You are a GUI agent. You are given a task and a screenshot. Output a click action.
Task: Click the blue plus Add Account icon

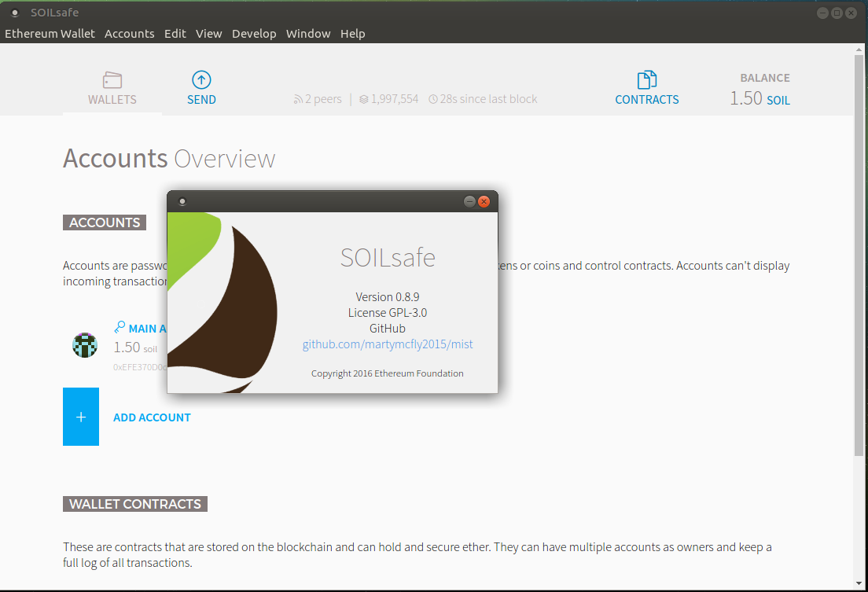coord(81,417)
